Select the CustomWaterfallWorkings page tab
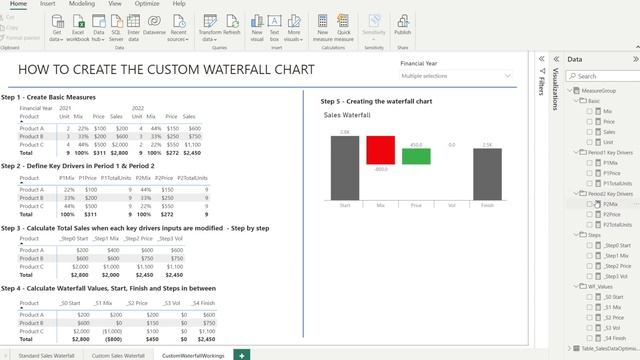The image size is (640, 360). [x=193, y=356]
